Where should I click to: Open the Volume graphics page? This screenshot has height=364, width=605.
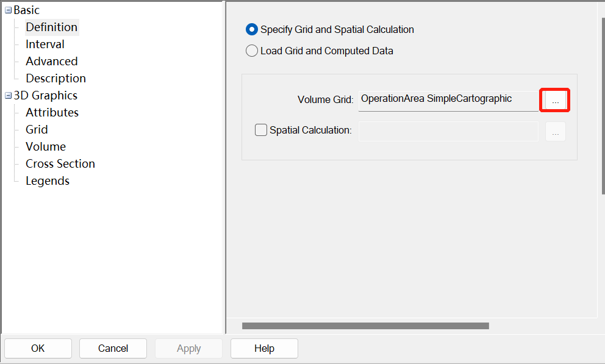(x=46, y=147)
